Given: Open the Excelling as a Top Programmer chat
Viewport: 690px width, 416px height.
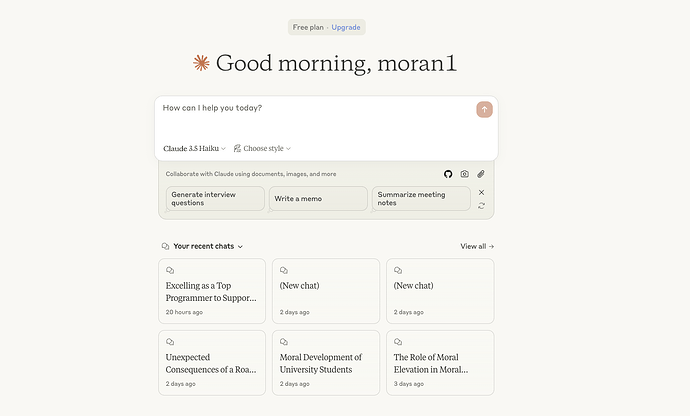Looking at the screenshot, I should pos(212,291).
